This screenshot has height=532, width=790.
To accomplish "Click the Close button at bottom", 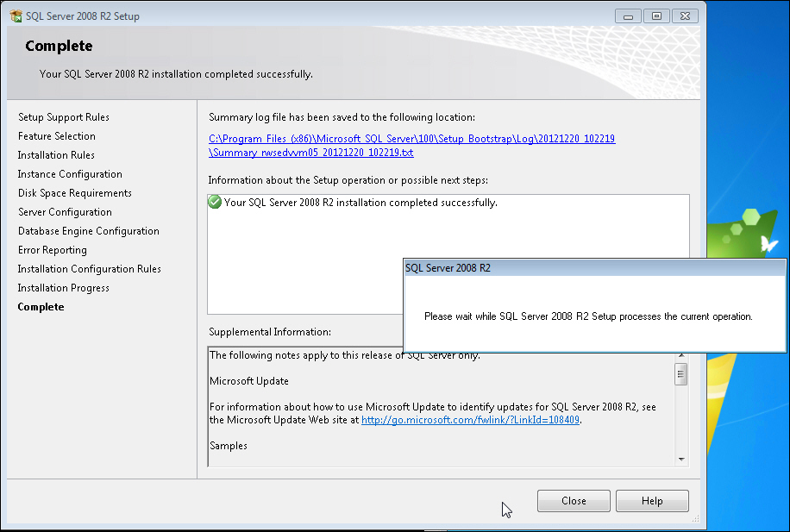I will coord(574,501).
